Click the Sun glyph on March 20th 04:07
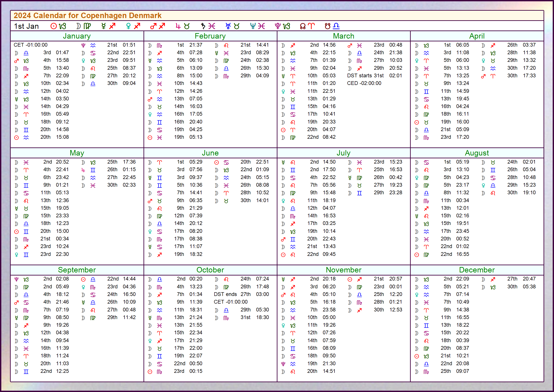 click(x=283, y=130)
